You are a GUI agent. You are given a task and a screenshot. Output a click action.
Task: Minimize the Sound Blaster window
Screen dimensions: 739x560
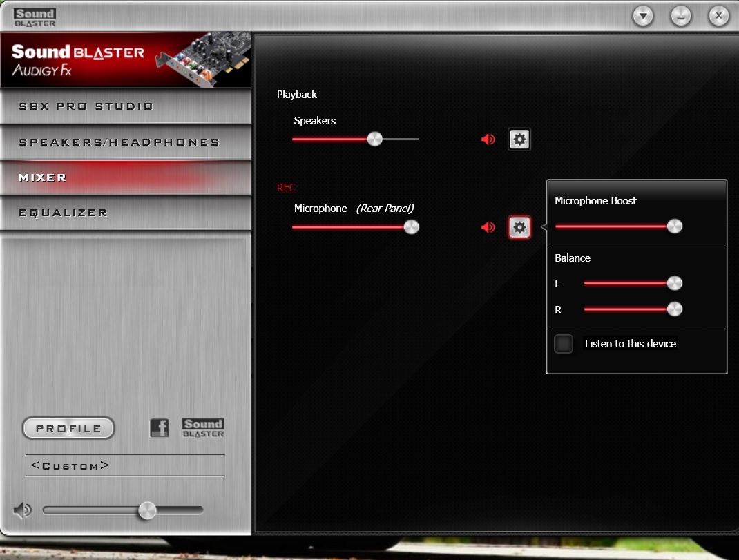(680, 17)
